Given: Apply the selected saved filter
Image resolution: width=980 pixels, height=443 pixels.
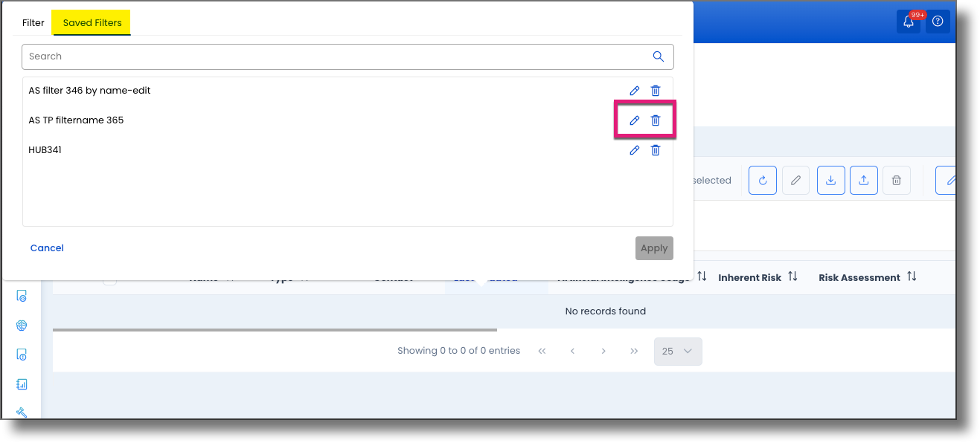Looking at the screenshot, I should (654, 248).
